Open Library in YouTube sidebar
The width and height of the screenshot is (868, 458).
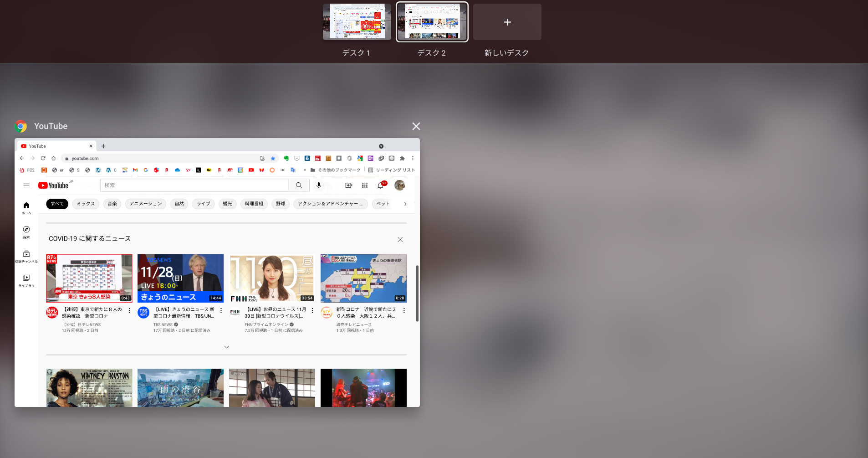[x=26, y=281]
